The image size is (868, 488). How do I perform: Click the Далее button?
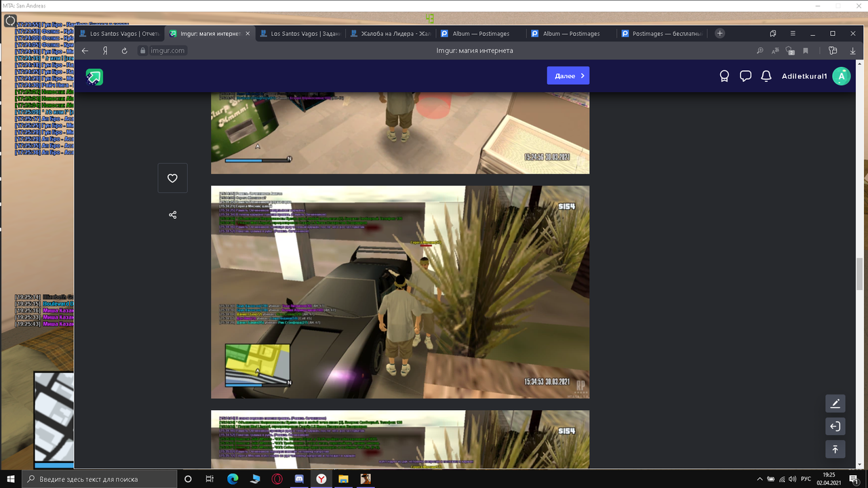[x=568, y=76]
